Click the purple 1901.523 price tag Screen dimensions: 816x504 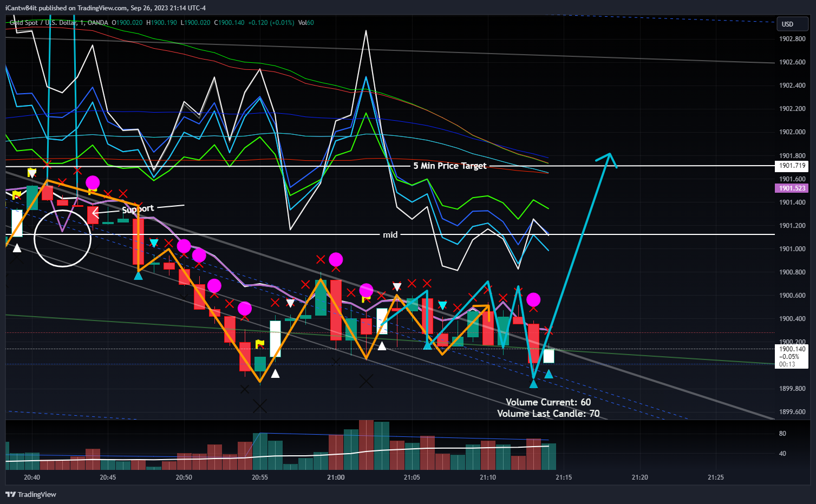click(x=792, y=188)
